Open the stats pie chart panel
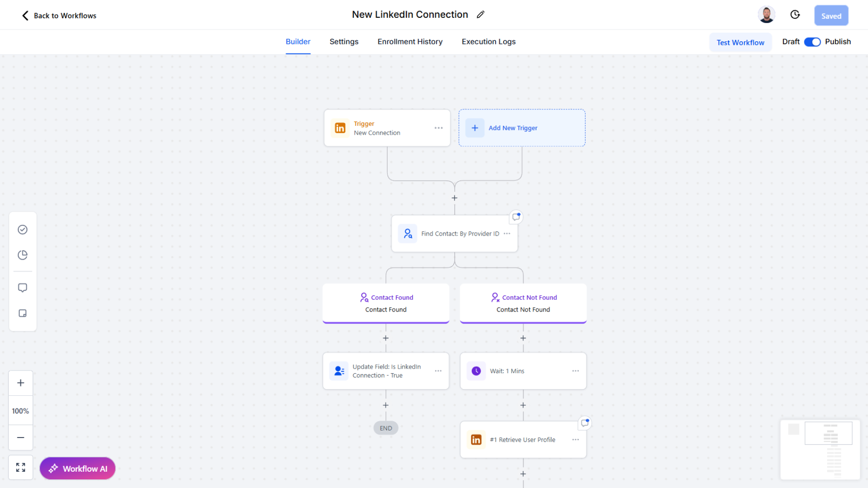The image size is (868, 488). click(x=22, y=255)
